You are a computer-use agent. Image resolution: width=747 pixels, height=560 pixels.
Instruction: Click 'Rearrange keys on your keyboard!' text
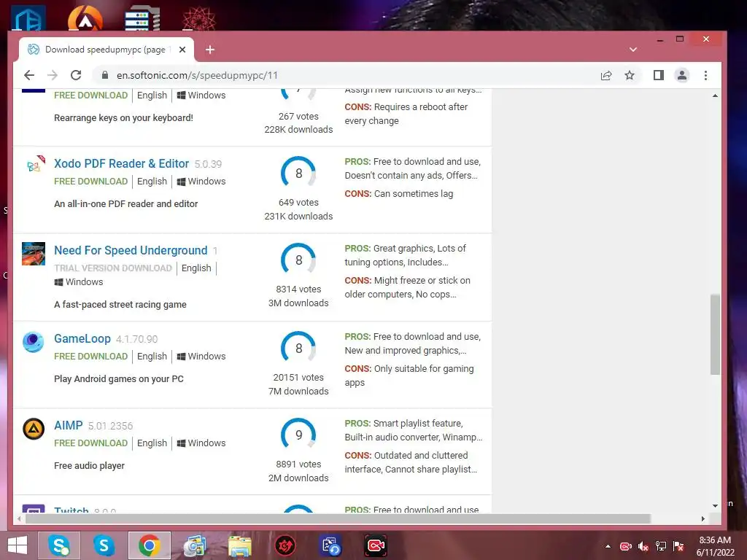[123, 117]
